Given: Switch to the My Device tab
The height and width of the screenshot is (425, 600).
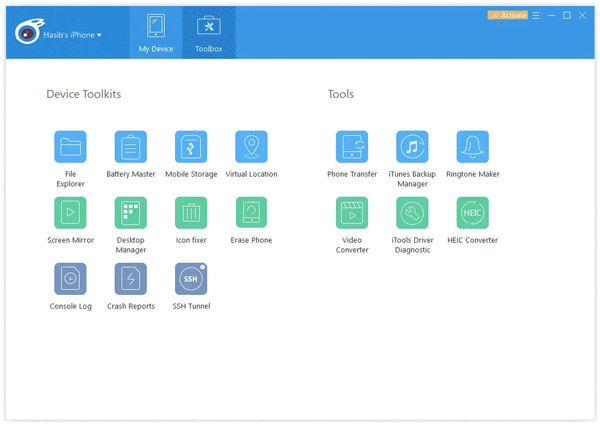Looking at the screenshot, I should point(156,33).
